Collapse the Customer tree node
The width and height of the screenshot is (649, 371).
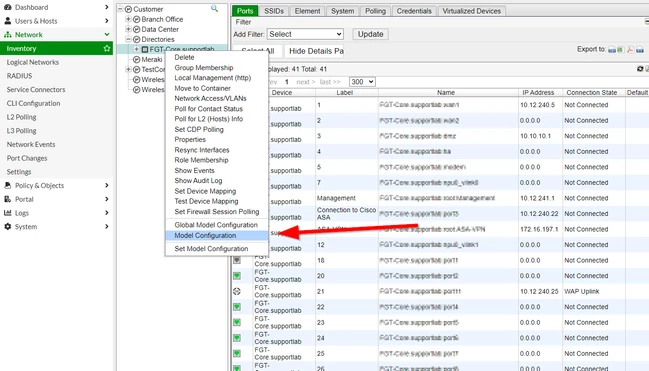[x=120, y=9]
